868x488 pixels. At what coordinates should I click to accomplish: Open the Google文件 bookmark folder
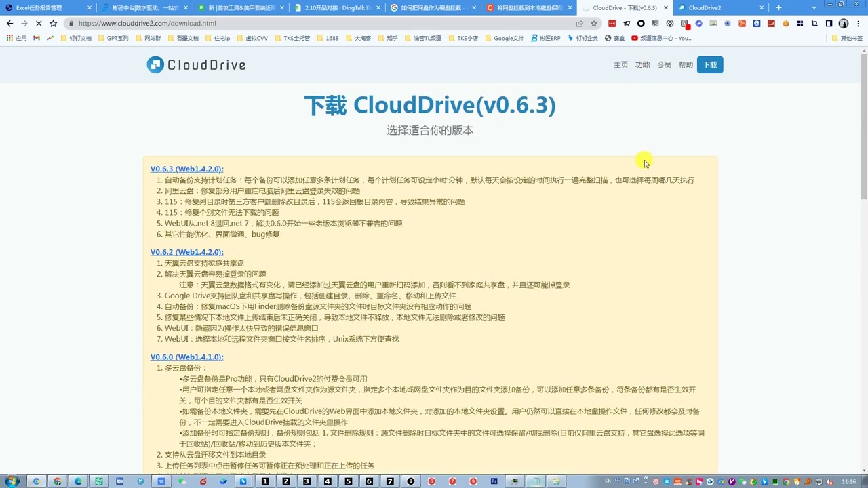coord(505,38)
